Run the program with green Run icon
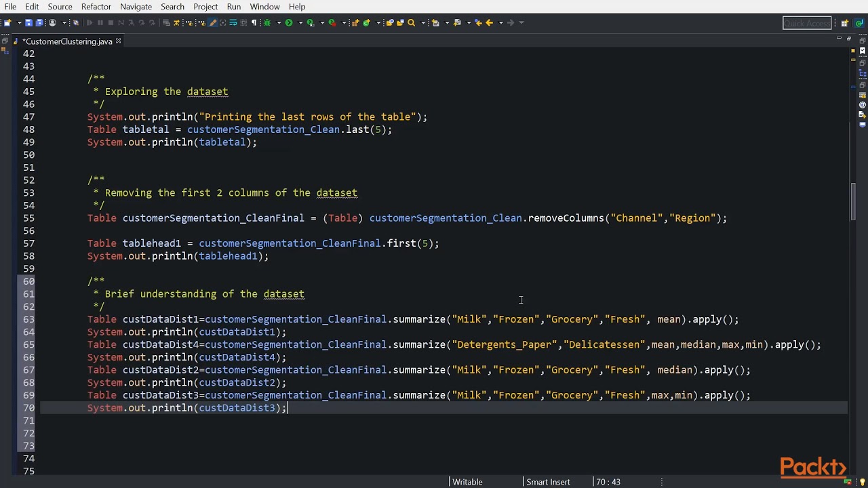 pos(289,22)
